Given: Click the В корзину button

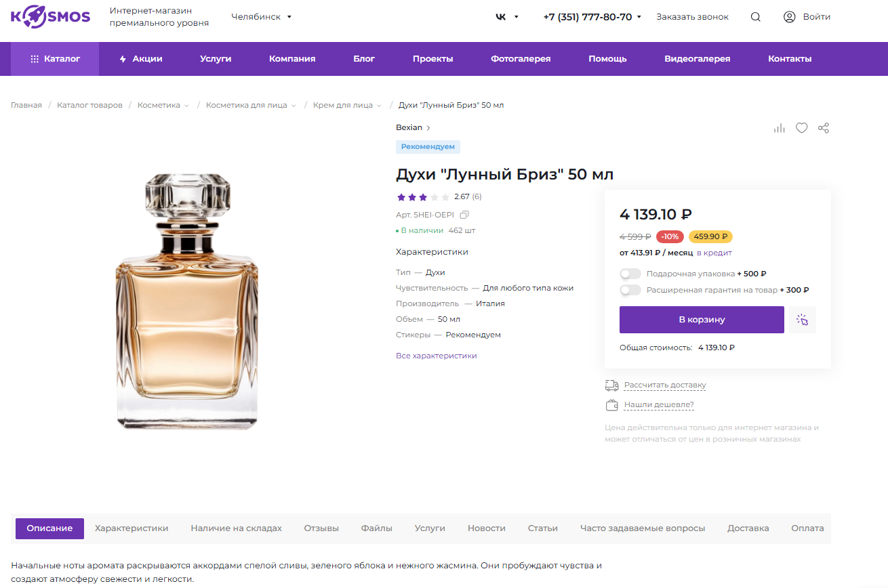Looking at the screenshot, I should 702,320.
